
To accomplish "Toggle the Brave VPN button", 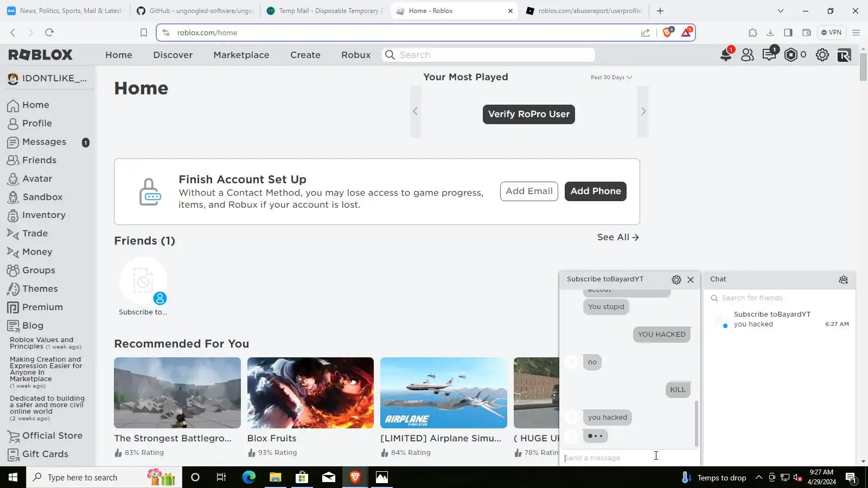I will pos(831,33).
